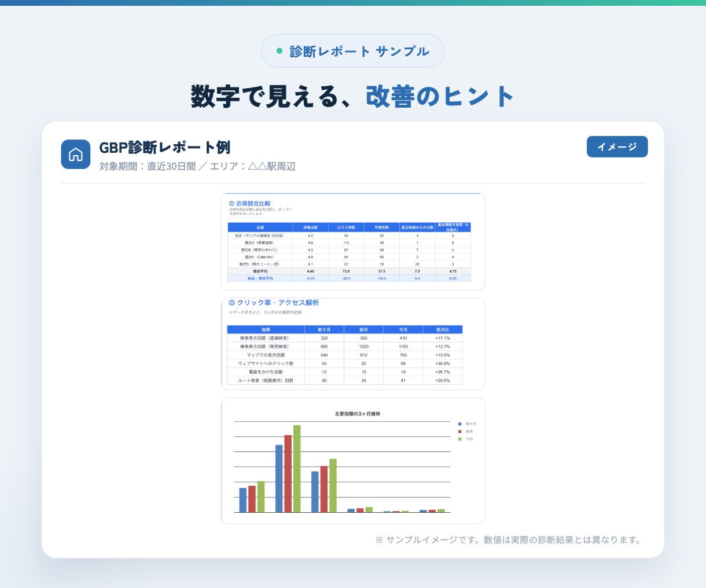The width and height of the screenshot is (706, 588).
Task: Click the 指標 column header
Action: [x=266, y=329]
